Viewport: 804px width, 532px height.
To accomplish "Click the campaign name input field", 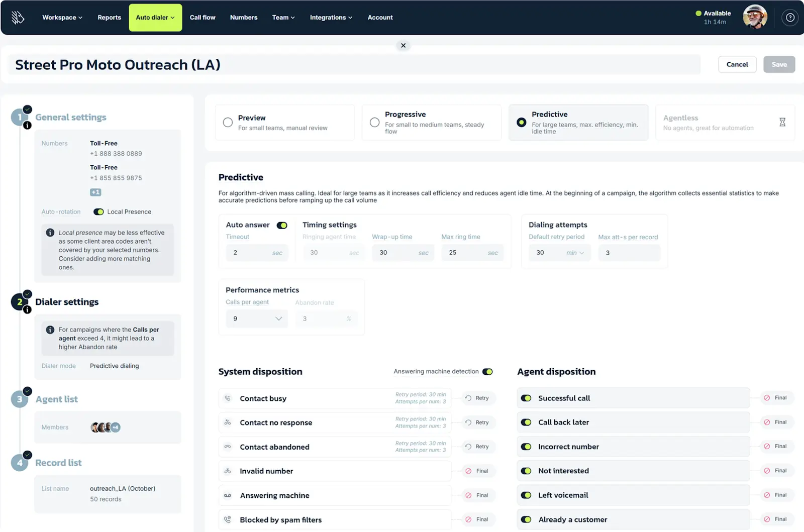I will click(x=201, y=64).
